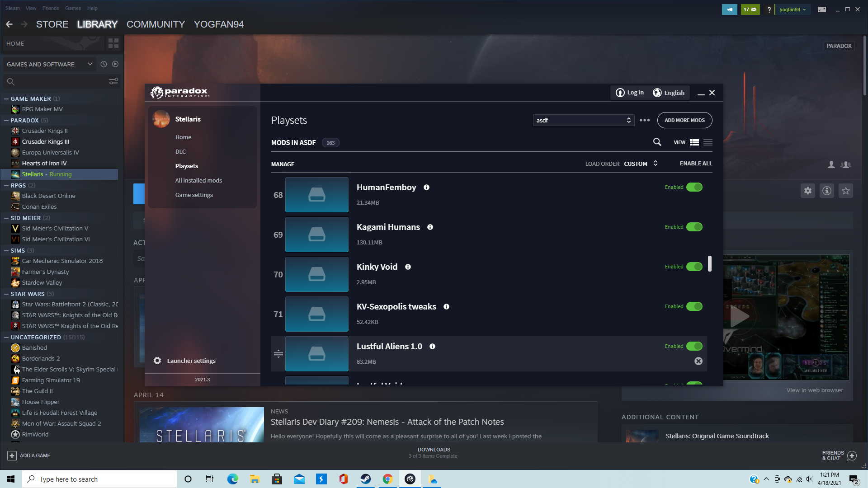Open the launcher Home page
The height and width of the screenshot is (488, 868).
(183, 137)
